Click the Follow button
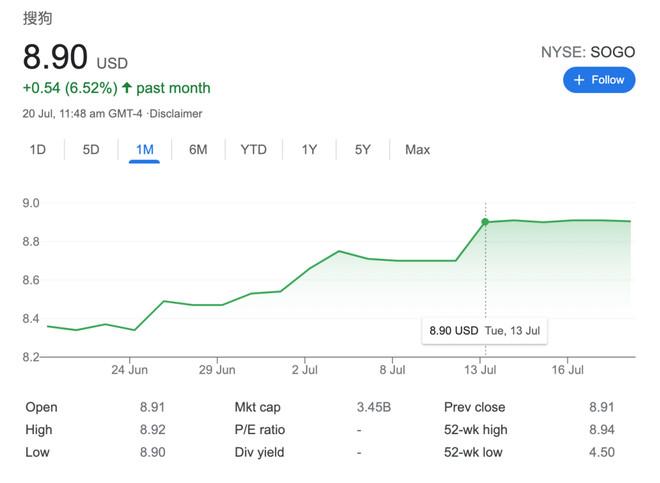The height and width of the screenshot is (483, 660). tap(599, 80)
